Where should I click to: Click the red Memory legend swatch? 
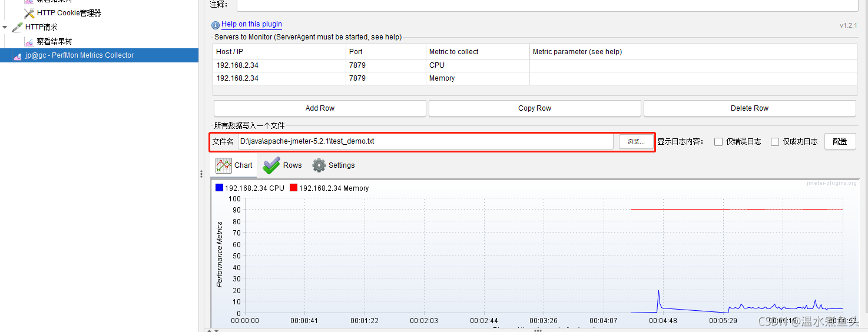(x=293, y=188)
